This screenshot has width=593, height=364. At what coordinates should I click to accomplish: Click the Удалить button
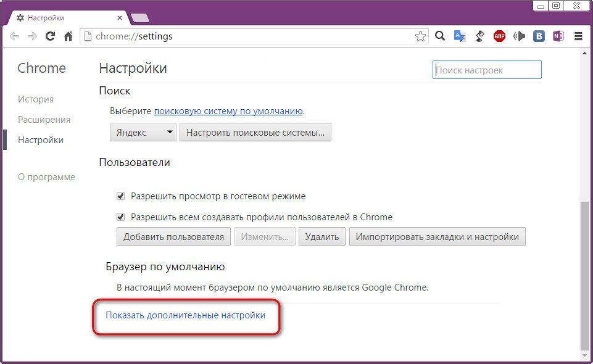coord(322,237)
